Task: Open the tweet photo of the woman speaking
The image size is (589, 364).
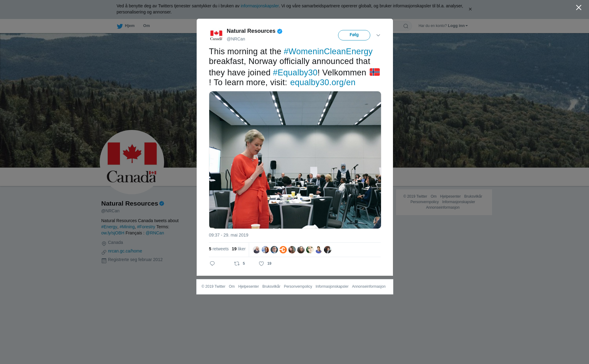Action: tap(295, 160)
